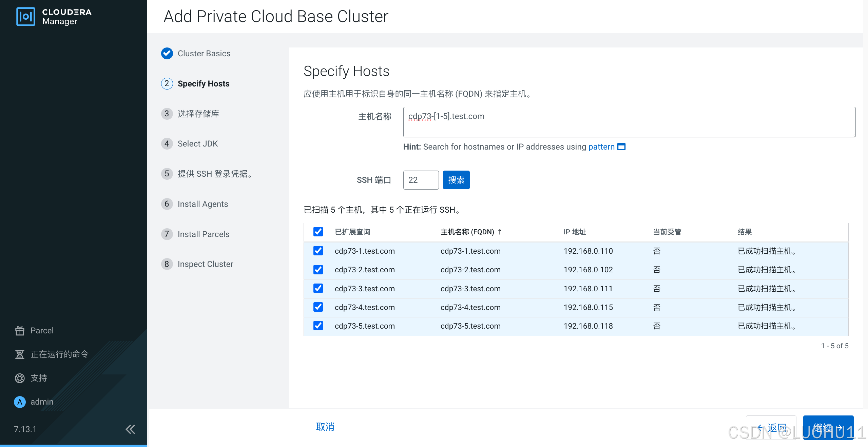
Task: Go to Install Parcels step
Action: [x=203, y=234]
